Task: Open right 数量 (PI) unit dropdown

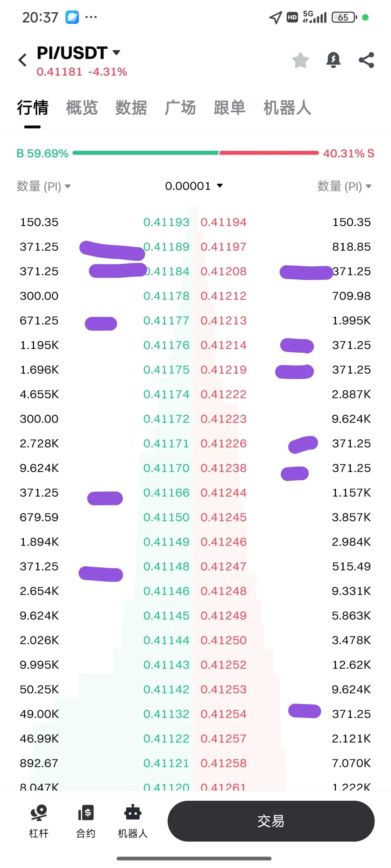Action: click(344, 186)
